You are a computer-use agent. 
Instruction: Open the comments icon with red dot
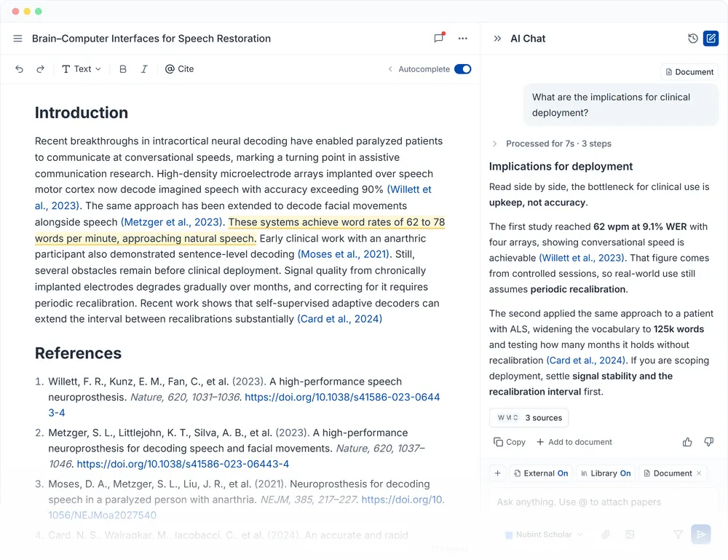coord(439,38)
